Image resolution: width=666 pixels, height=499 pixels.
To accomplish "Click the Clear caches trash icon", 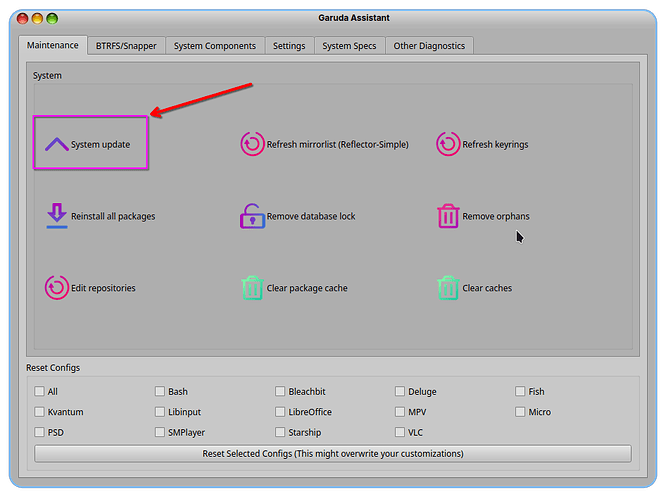I will tap(448, 288).
